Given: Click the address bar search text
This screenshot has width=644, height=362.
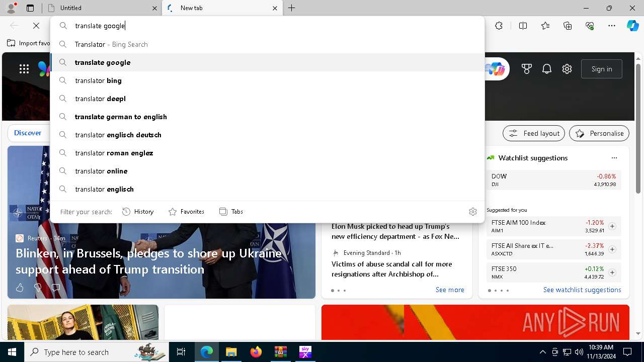Looking at the screenshot, I should pyautogui.click(x=100, y=26).
